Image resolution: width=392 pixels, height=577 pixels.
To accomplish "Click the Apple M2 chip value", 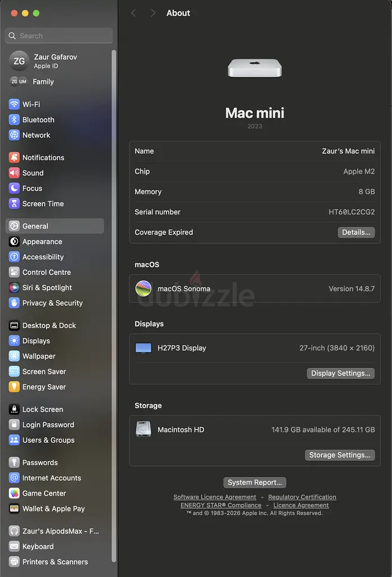I will point(359,171).
